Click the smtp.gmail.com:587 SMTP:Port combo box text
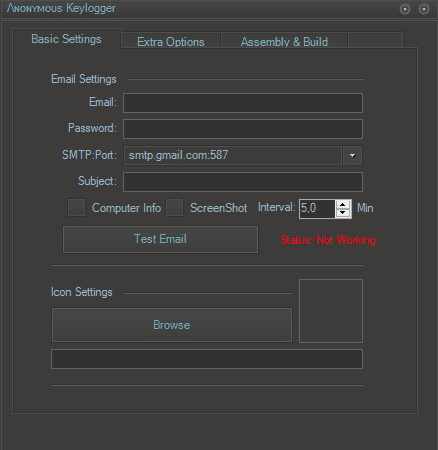The height and width of the screenshot is (450, 438). coord(233,155)
